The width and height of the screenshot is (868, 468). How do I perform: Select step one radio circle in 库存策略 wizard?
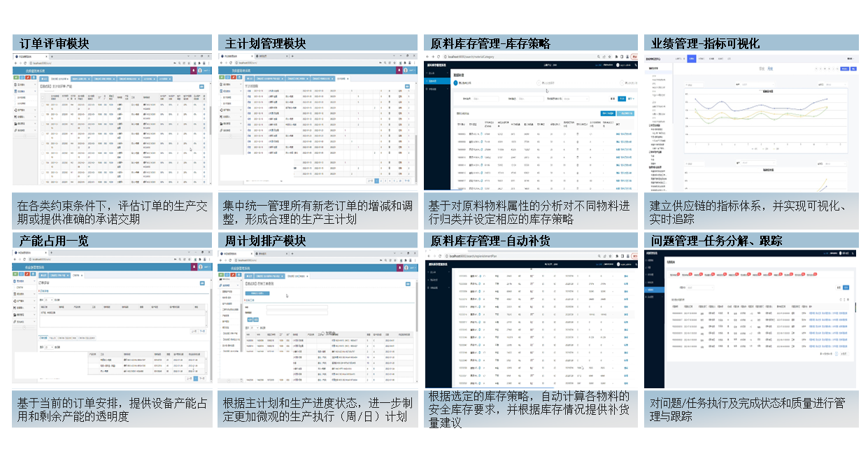455,83
